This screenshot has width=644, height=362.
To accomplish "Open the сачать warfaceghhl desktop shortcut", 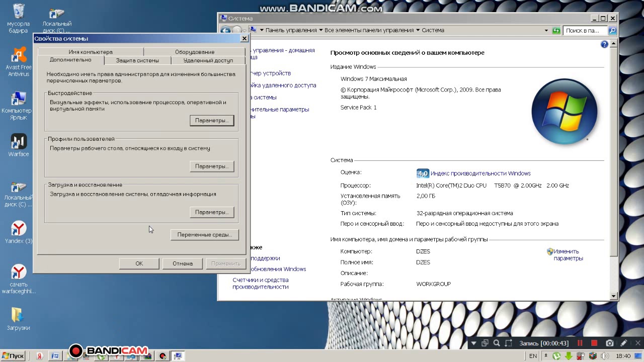I will click(19, 279).
